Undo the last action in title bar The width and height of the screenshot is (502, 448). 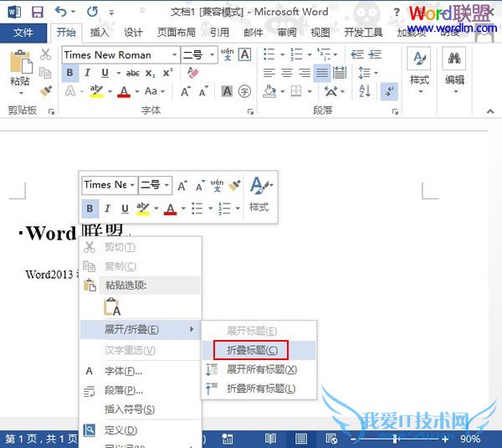[x=60, y=12]
